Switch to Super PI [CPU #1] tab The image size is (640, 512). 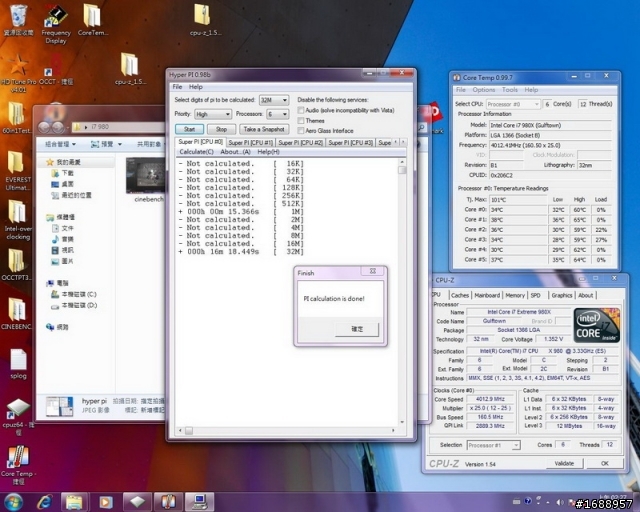pos(250,142)
